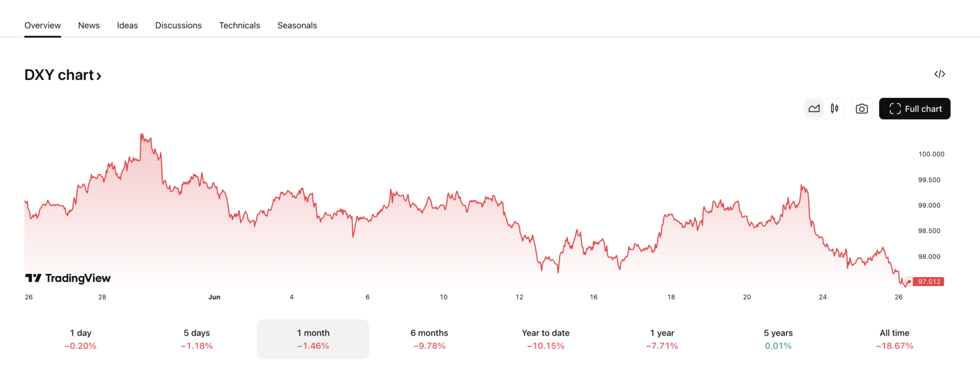Go to the Seasonals tab

(297, 25)
